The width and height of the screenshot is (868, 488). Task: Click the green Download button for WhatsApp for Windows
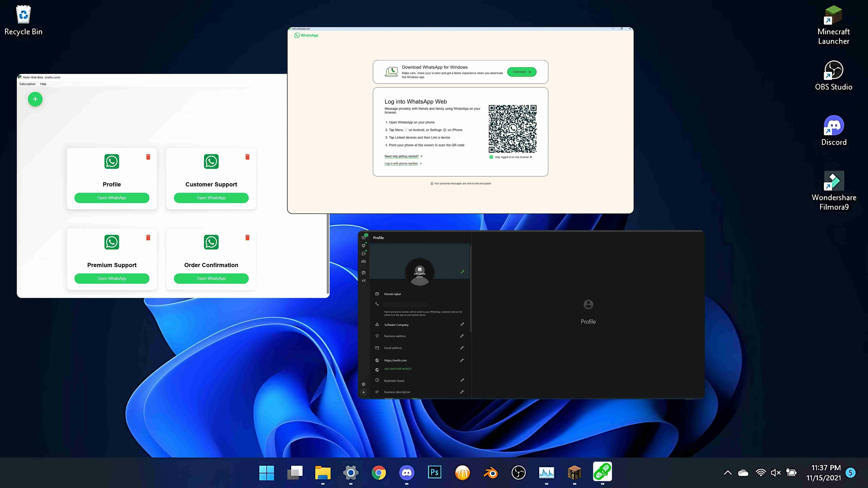click(522, 72)
